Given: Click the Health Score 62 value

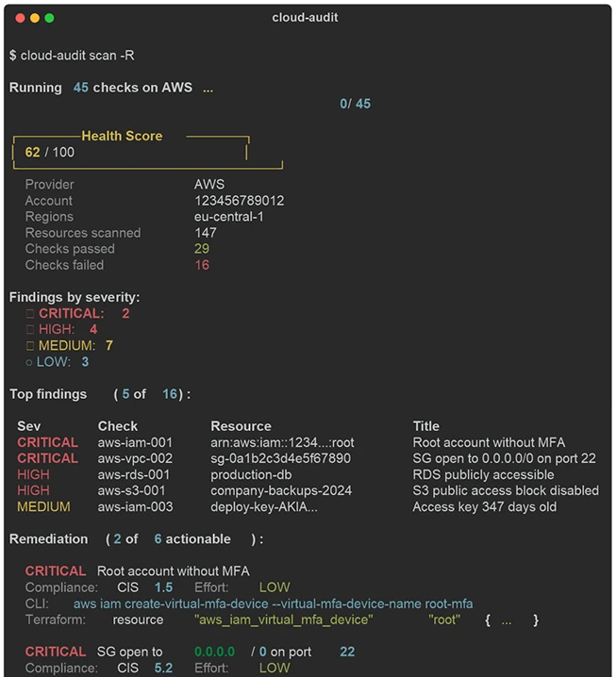Looking at the screenshot, I should point(32,153).
